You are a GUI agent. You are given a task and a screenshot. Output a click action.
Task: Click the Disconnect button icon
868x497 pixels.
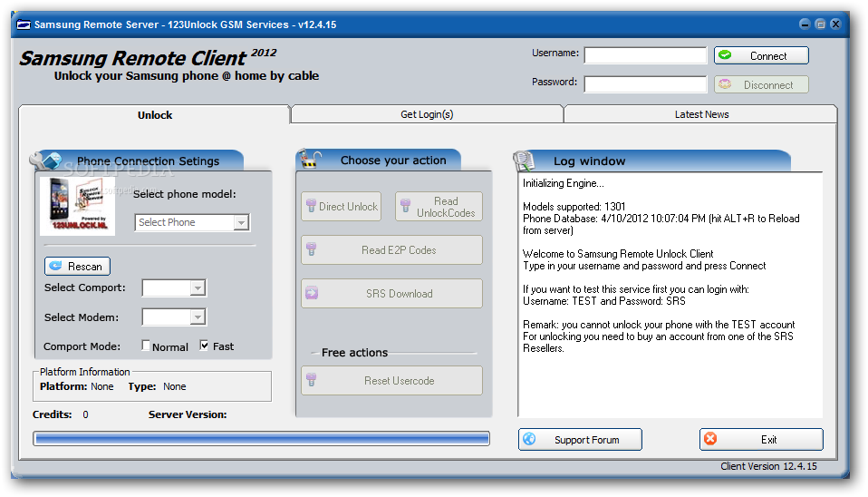[x=725, y=84]
